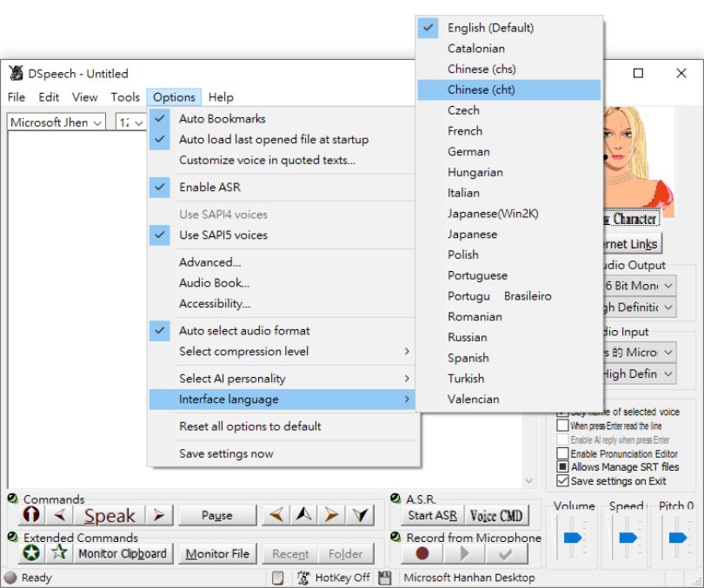Uncheck Enable ASR option
704x588 pixels.
(x=282, y=187)
